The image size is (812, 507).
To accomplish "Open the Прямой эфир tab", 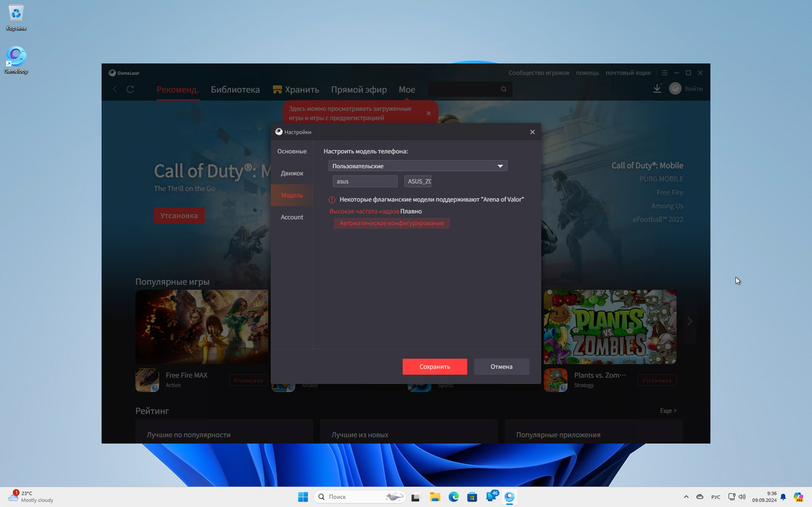I will 359,90.
